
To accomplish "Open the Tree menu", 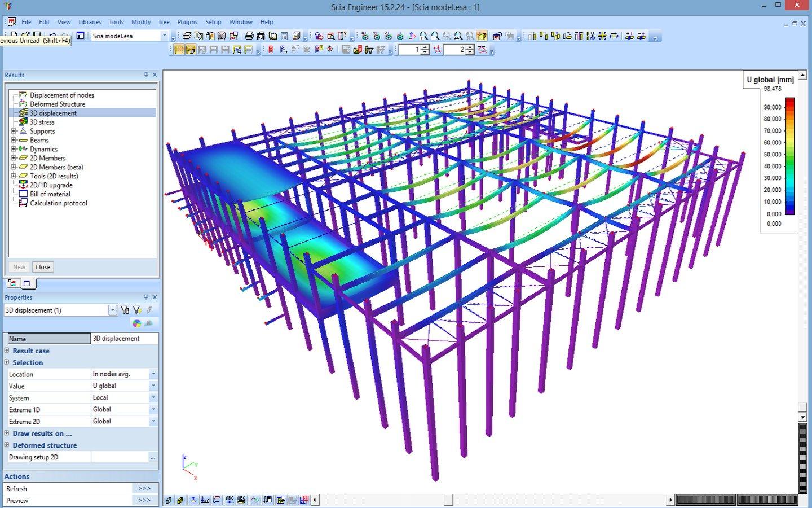I will [164, 22].
